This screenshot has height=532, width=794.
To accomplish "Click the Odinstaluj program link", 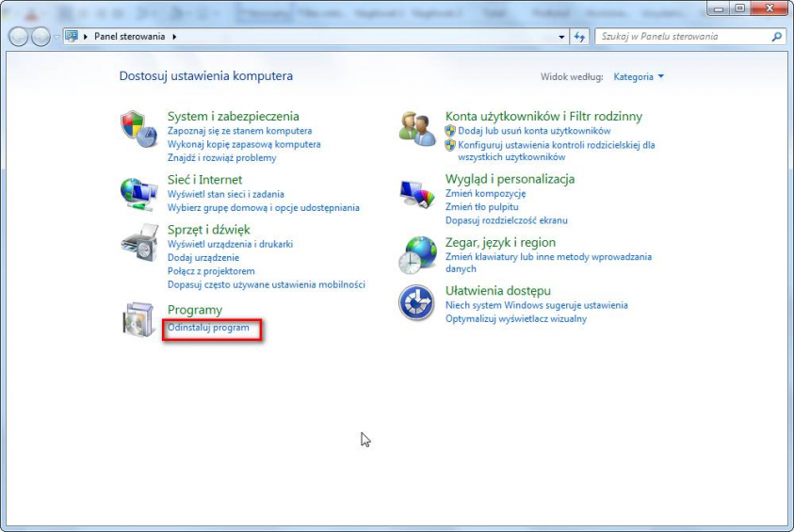I will [209, 328].
